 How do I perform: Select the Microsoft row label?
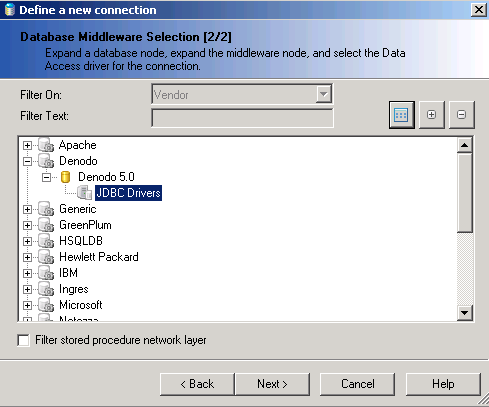81,305
